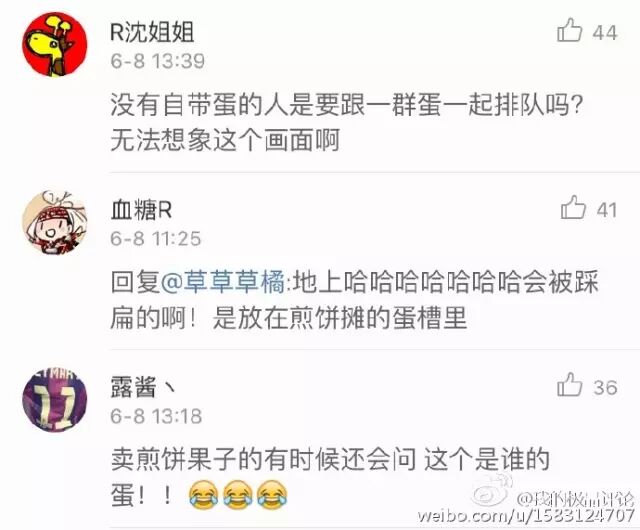This screenshot has height=530, width=640.
Task: Like the comment by 露酱
Action: point(569,385)
